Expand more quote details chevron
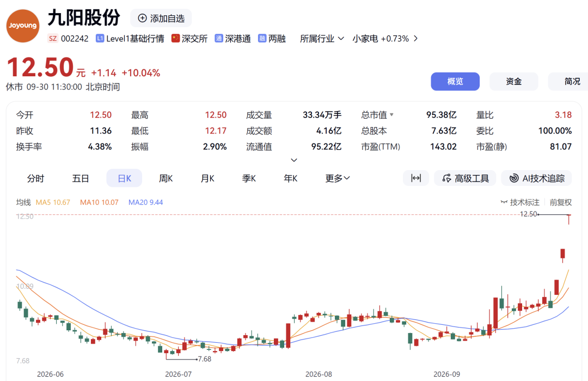 tap(294, 160)
